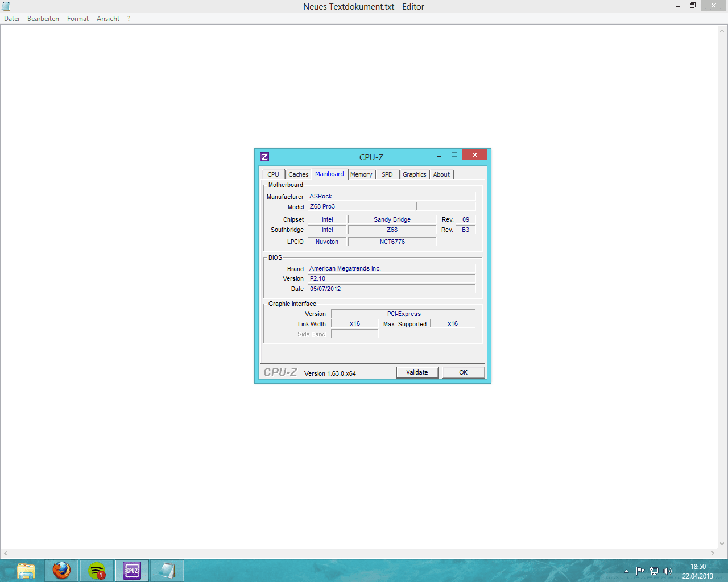Click the BIOS date 05/07/2012 field
Viewport: 728px width, 582px height.
tap(391, 289)
